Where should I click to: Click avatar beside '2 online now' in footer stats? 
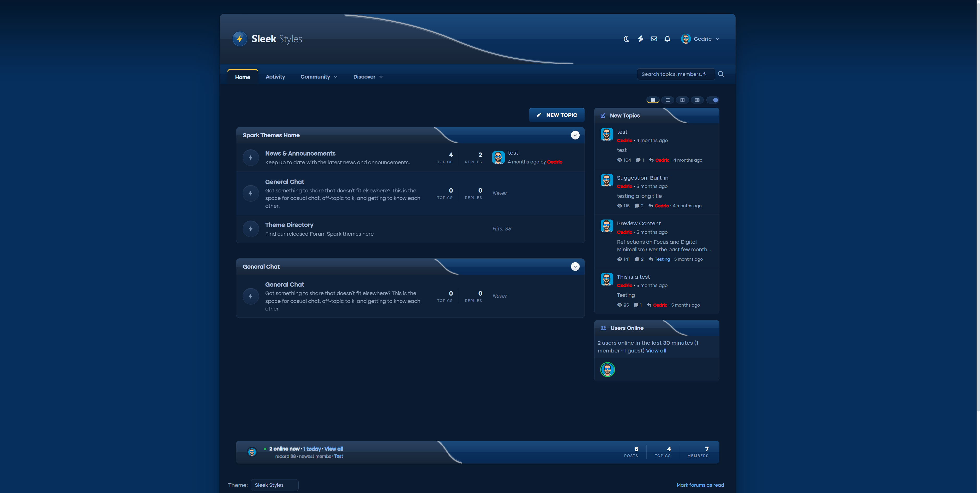click(252, 452)
